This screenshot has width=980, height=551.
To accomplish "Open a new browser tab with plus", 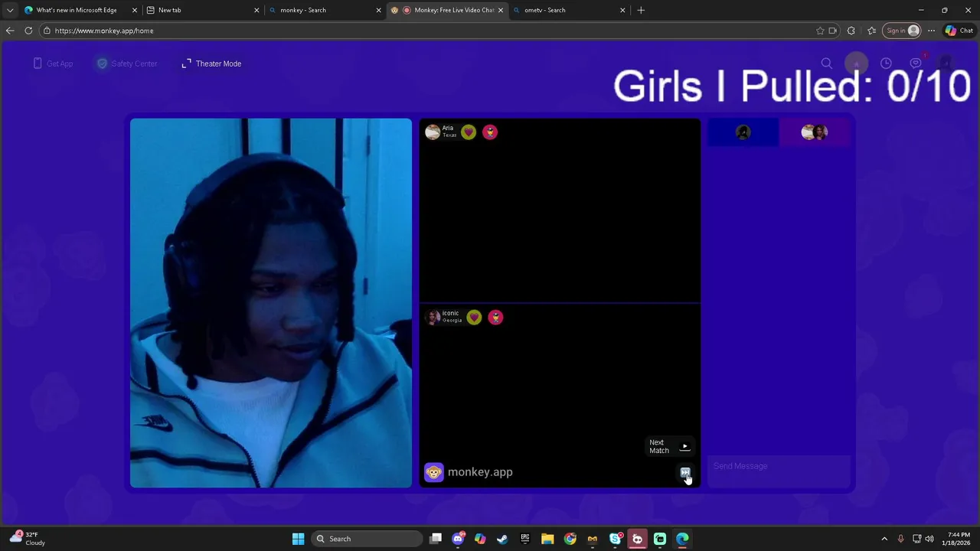I will [641, 10].
